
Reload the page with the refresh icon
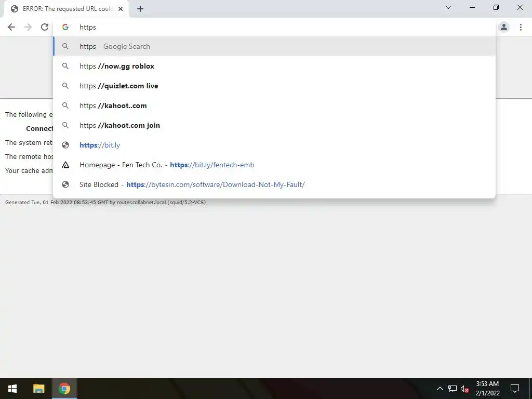pyautogui.click(x=45, y=27)
